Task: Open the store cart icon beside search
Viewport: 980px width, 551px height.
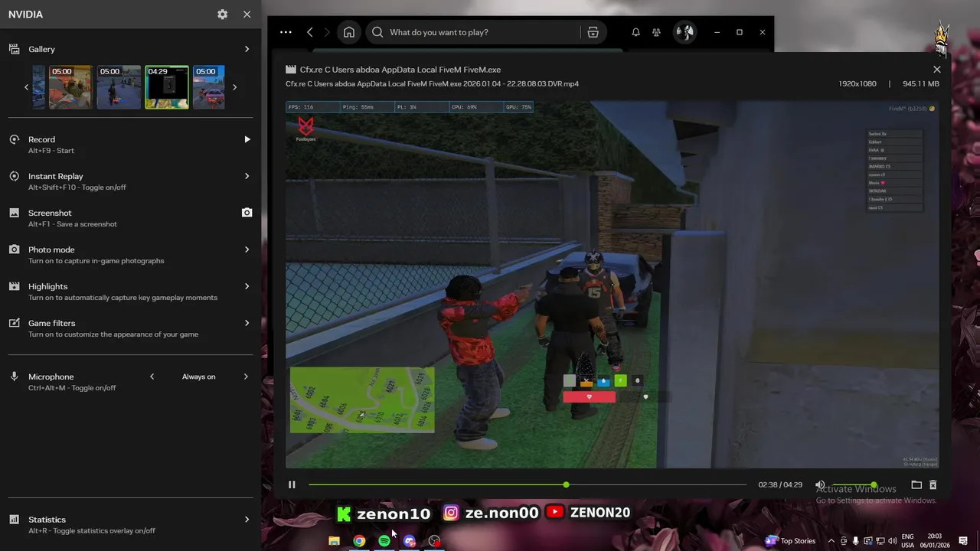Action: click(x=593, y=32)
